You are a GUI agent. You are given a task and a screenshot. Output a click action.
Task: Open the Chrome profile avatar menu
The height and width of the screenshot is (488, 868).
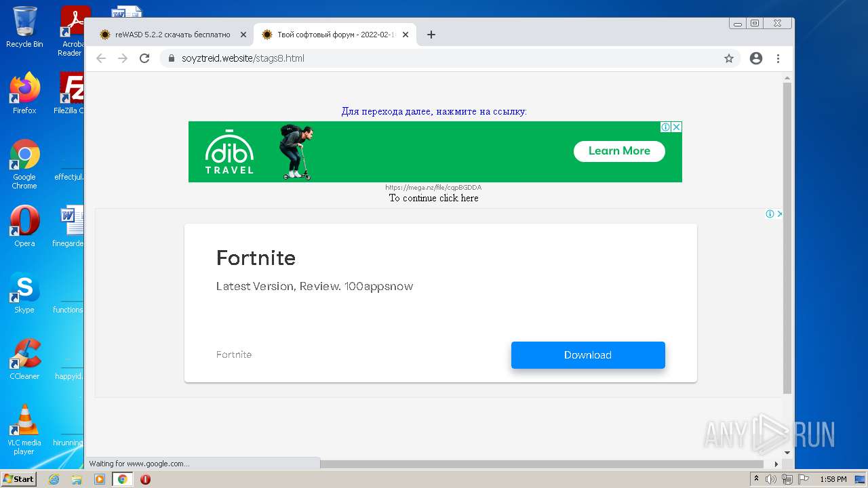click(756, 58)
